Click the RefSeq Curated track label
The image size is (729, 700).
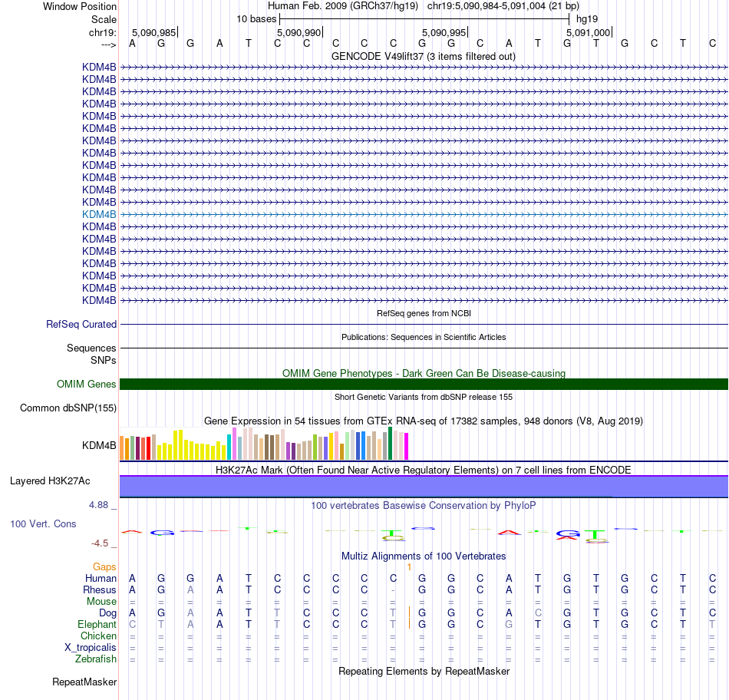(81, 324)
